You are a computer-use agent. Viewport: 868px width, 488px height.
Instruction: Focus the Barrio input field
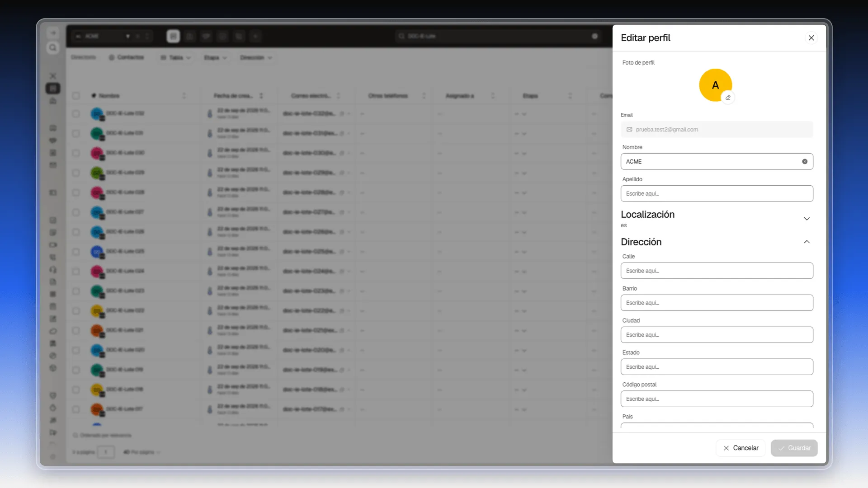[717, 303]
